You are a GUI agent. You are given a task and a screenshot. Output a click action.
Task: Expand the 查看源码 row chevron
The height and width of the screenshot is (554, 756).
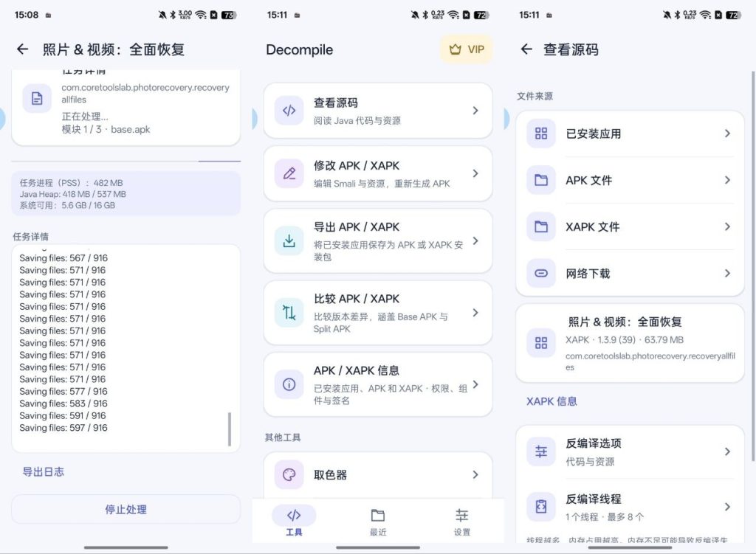(x=475, y=111)
